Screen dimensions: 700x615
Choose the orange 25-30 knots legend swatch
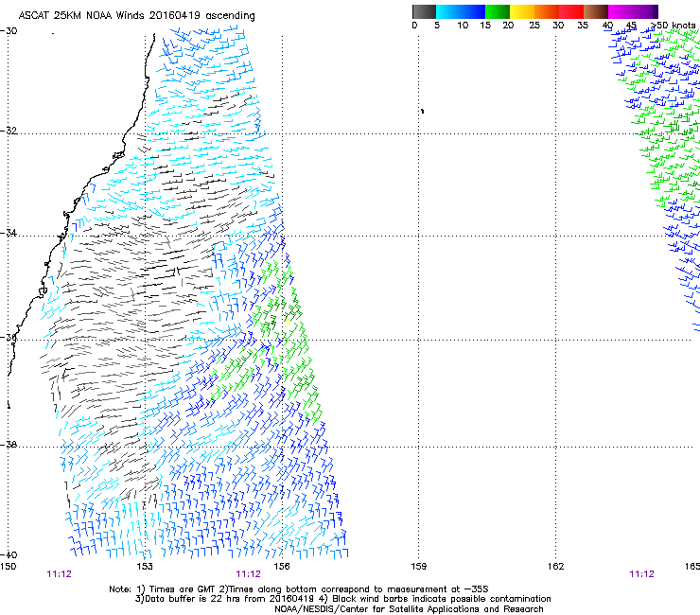click(x=547, y=11)
